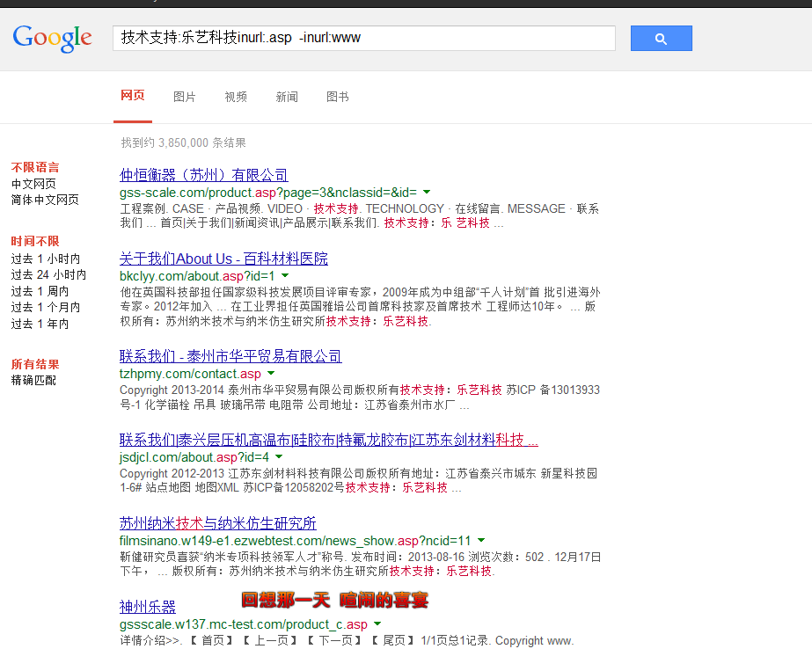Open result 神州乐器
The width and height of the screenshot is (812, 649).
(x=148, y=607)
